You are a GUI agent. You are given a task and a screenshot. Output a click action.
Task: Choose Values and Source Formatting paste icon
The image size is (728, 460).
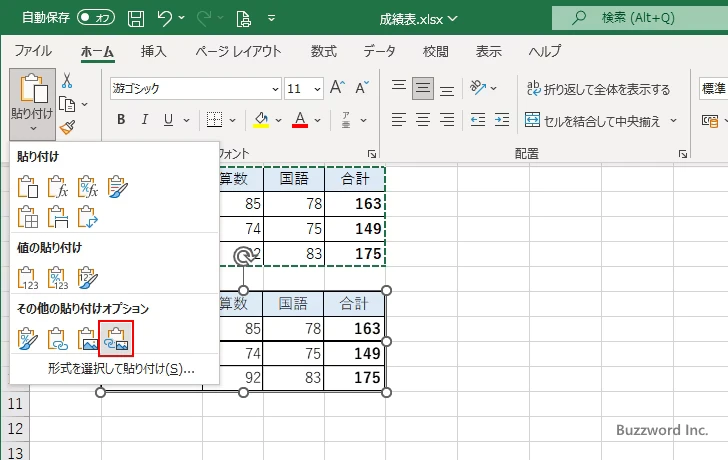[x=88, y=278]
